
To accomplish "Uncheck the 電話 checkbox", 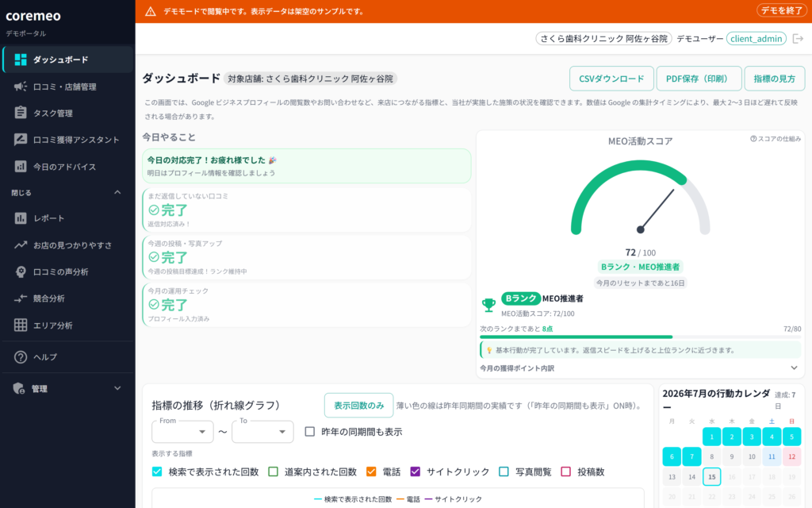I will (x=371, y=471).
